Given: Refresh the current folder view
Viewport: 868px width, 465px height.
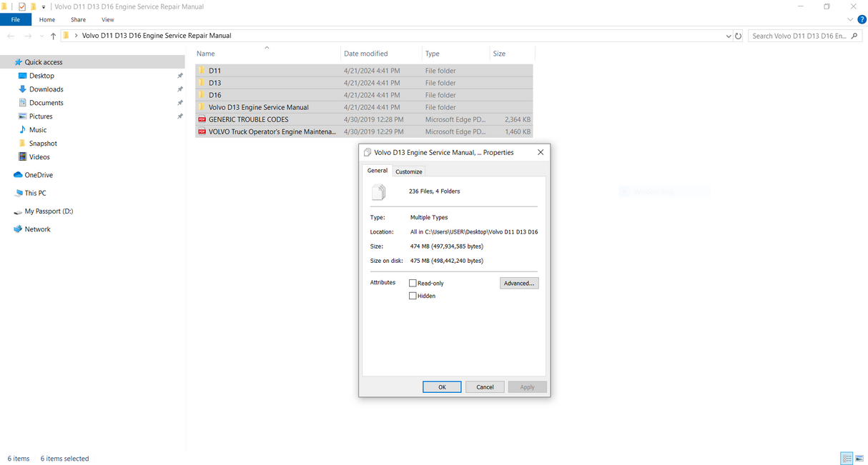Looking at the screenshot, I should [739, 36].
